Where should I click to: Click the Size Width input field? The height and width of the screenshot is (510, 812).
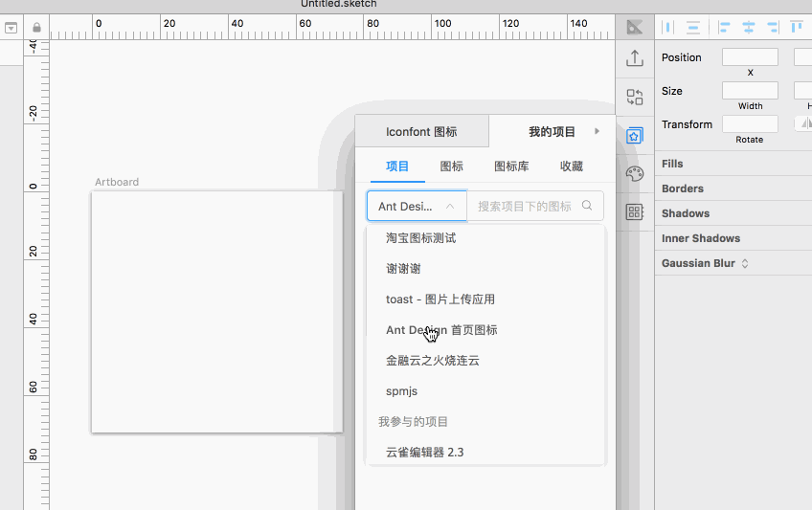point(750,91)
